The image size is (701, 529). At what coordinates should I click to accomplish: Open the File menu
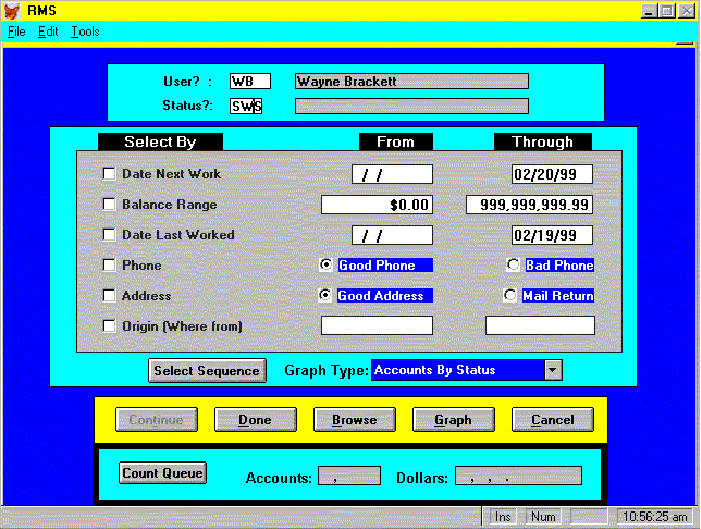pos(17,31)
